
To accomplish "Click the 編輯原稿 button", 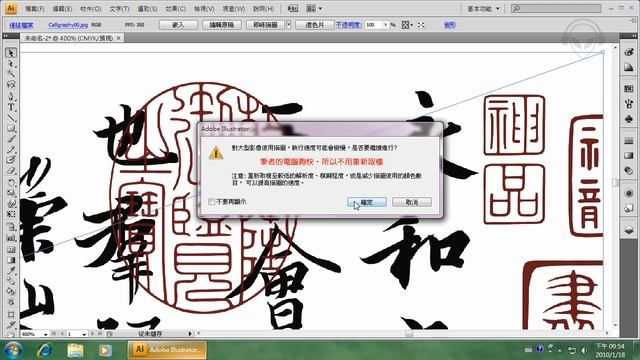I will point(222,25).
